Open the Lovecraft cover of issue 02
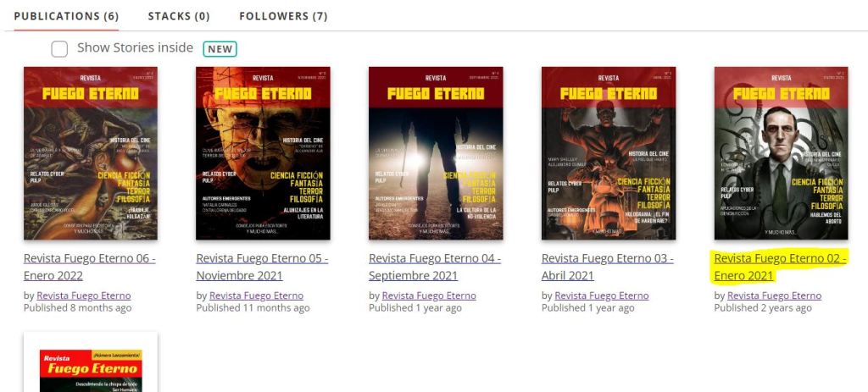The image size is (868, 392). (x=781, y=153)
